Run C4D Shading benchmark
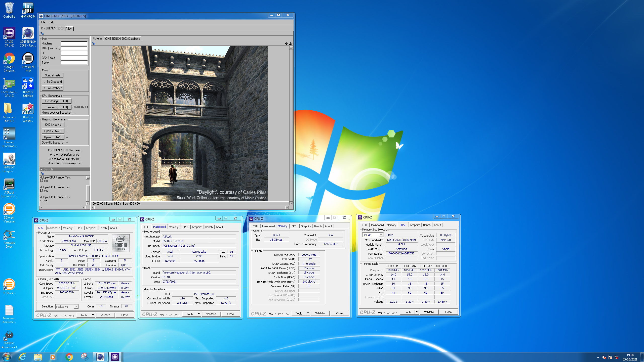 tap(53, 125)
